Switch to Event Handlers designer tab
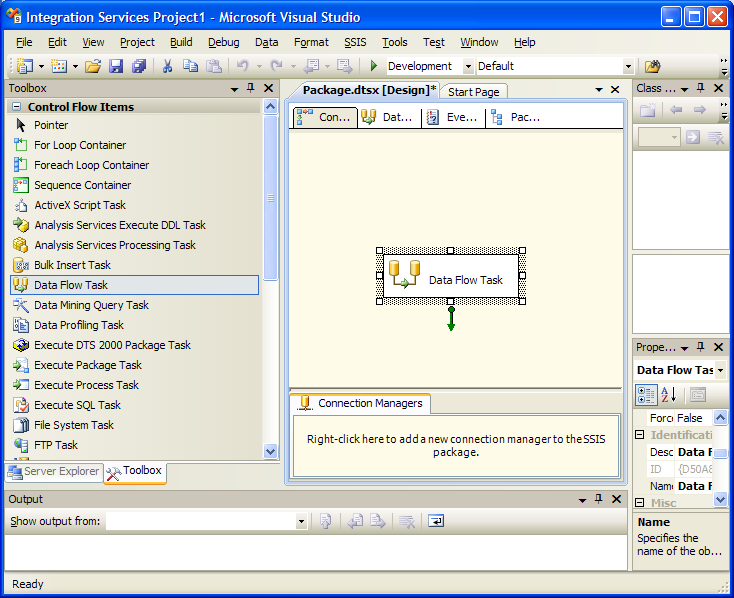 [x=452, y=117]
